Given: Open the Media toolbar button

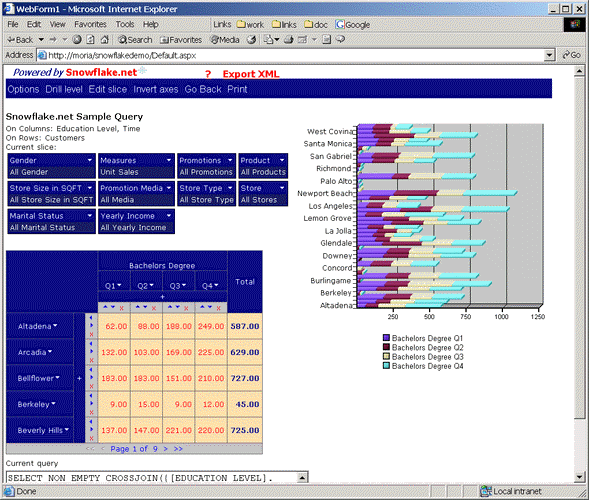Looking at the screenshot, I should (x=225, y=39).
